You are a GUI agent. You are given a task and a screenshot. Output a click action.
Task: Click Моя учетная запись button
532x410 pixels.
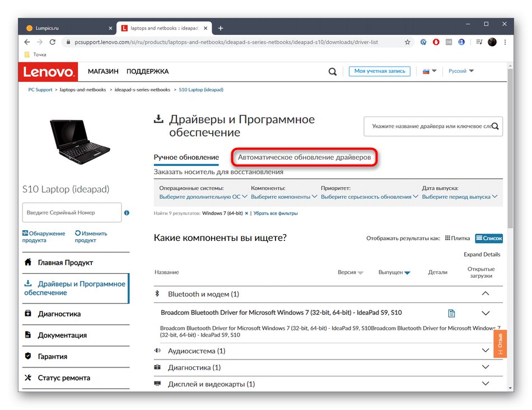point(380,71)
